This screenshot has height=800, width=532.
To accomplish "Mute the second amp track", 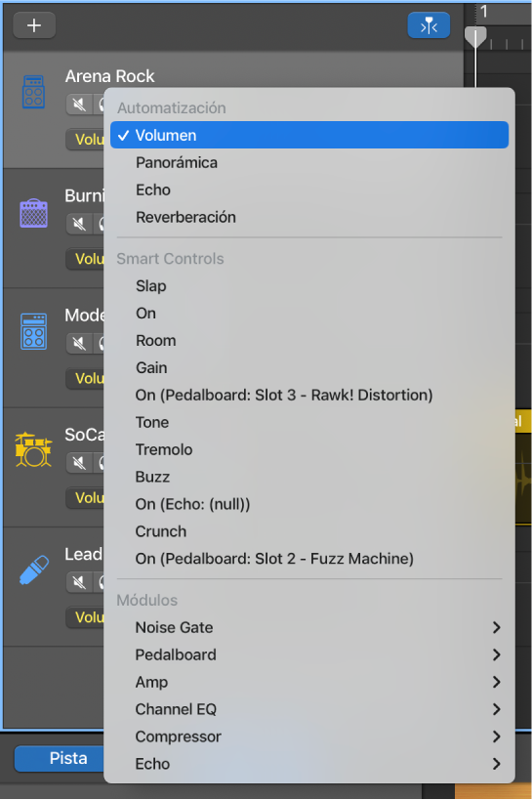I will click(x=78, y=224).
